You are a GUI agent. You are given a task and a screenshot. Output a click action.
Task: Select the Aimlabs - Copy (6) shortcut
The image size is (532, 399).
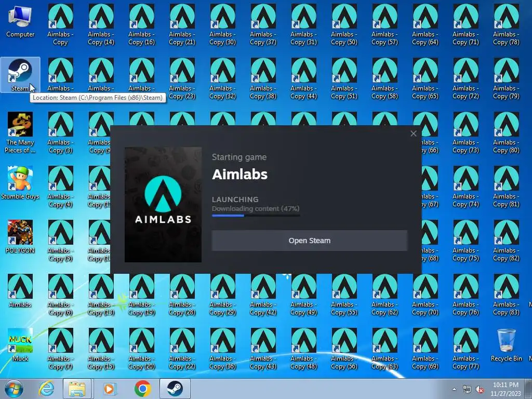(x=60, y=295)
